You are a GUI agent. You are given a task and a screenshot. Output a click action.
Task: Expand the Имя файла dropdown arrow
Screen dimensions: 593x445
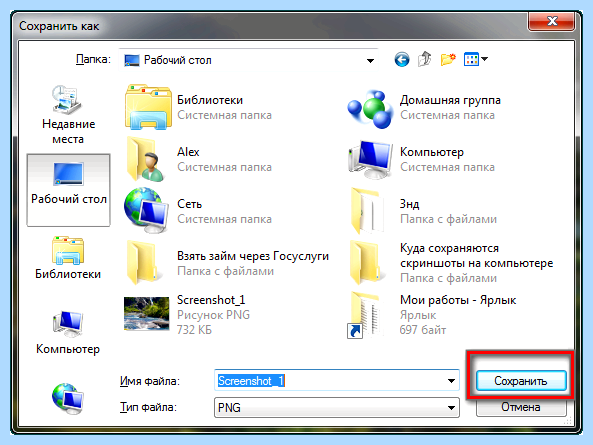(x=451, y=381)
